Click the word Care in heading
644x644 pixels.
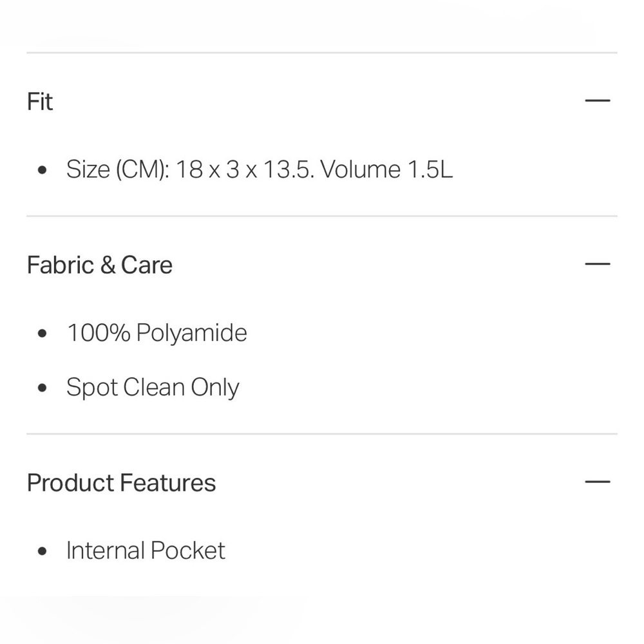[x=146, y=265]
